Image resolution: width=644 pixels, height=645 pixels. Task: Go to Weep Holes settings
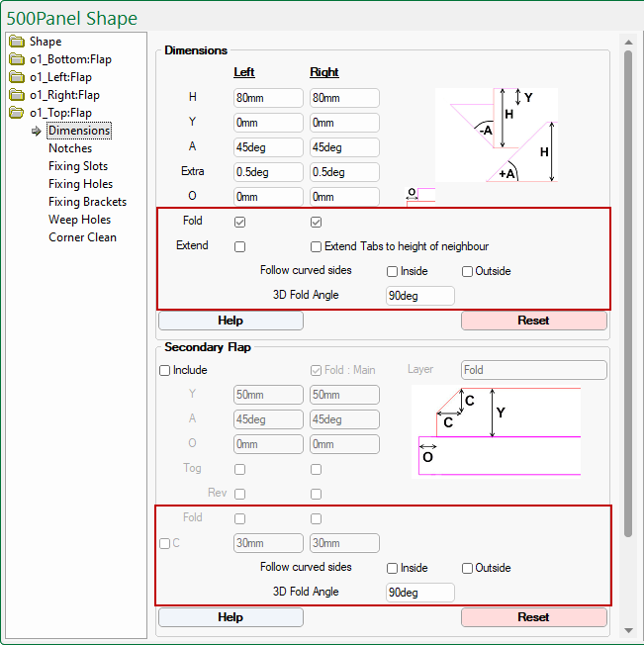click(79, 220)
